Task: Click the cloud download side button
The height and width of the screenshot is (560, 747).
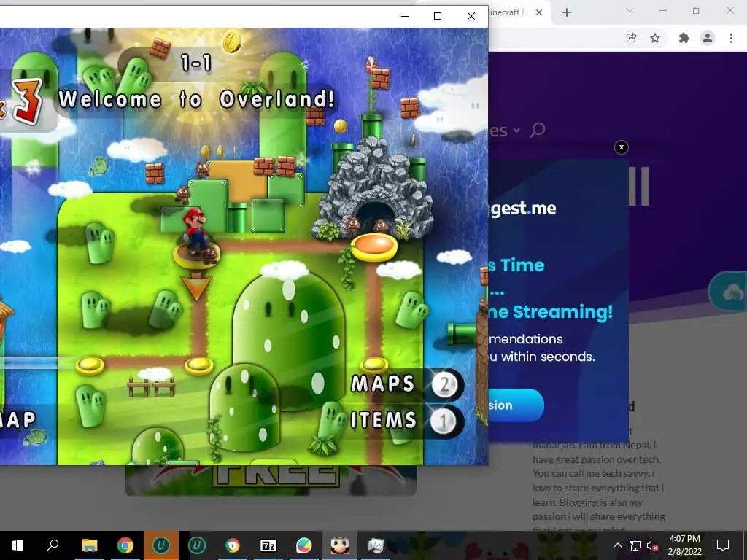Action: pyautogui.click(x=728, y=292)
